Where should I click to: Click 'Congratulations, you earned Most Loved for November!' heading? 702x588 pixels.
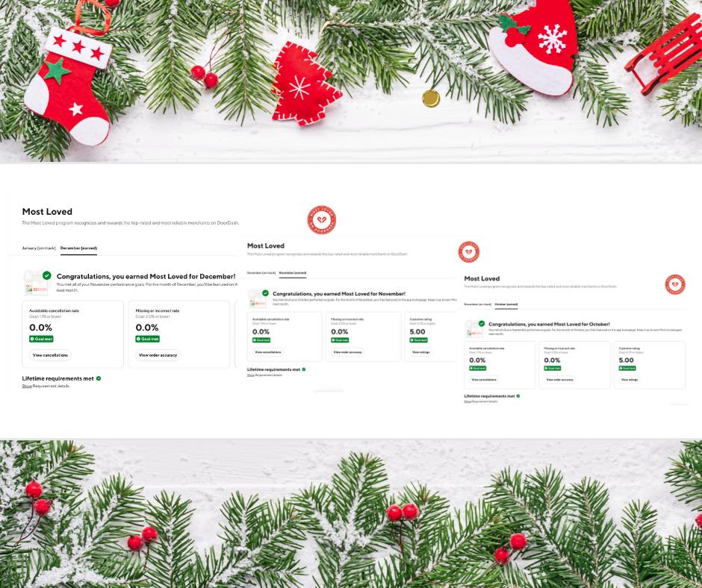tap(339, 294)
